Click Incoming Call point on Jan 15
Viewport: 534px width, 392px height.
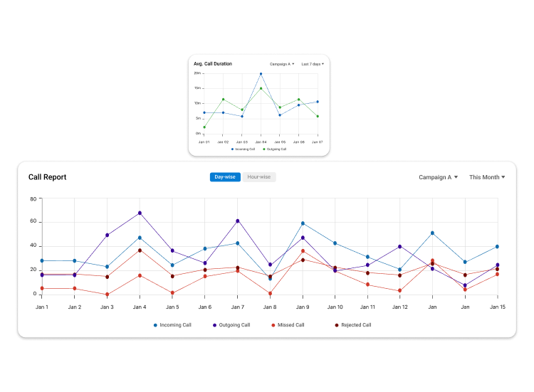pyautogui.click(x=497, y=247)
